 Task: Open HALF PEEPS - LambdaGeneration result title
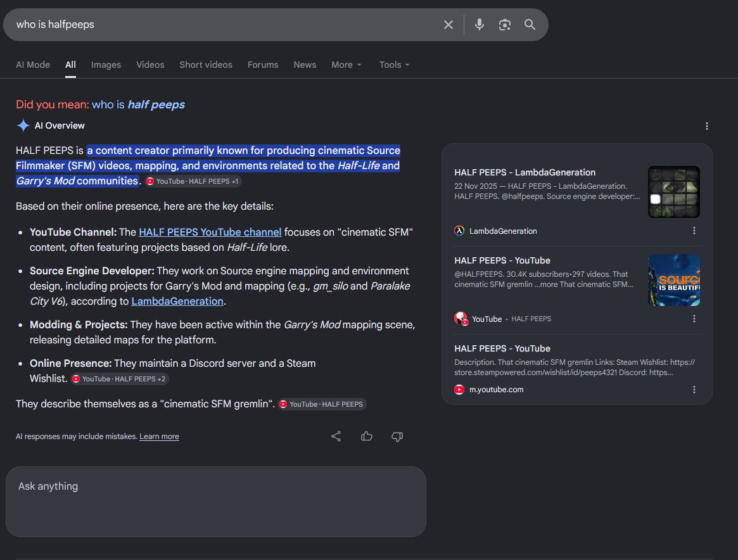(x=525, y=172)
